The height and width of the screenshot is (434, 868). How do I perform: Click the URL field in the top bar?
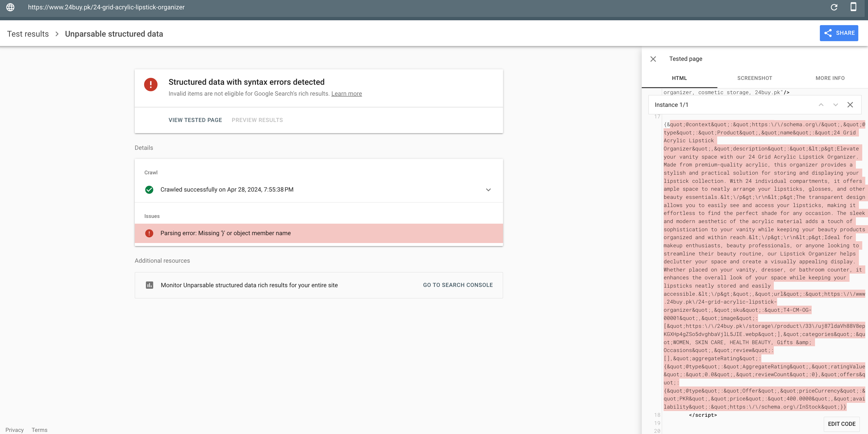tap(106, 7)
